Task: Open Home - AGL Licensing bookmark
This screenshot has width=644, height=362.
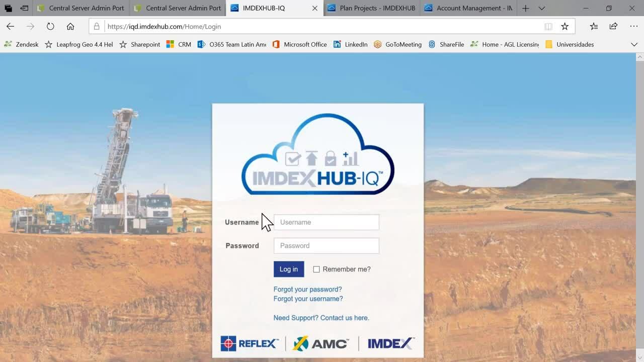Action: pyautogui.click(x=505, y=44)
